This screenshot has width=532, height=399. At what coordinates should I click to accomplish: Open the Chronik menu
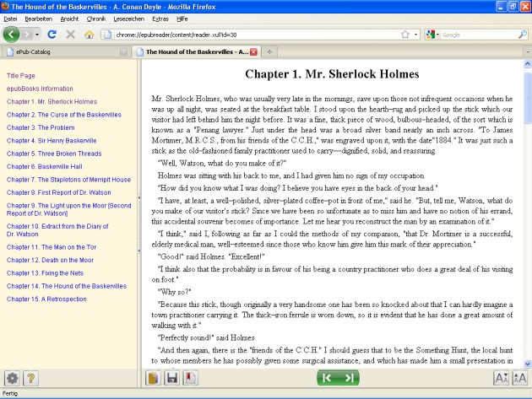[96, 19]
